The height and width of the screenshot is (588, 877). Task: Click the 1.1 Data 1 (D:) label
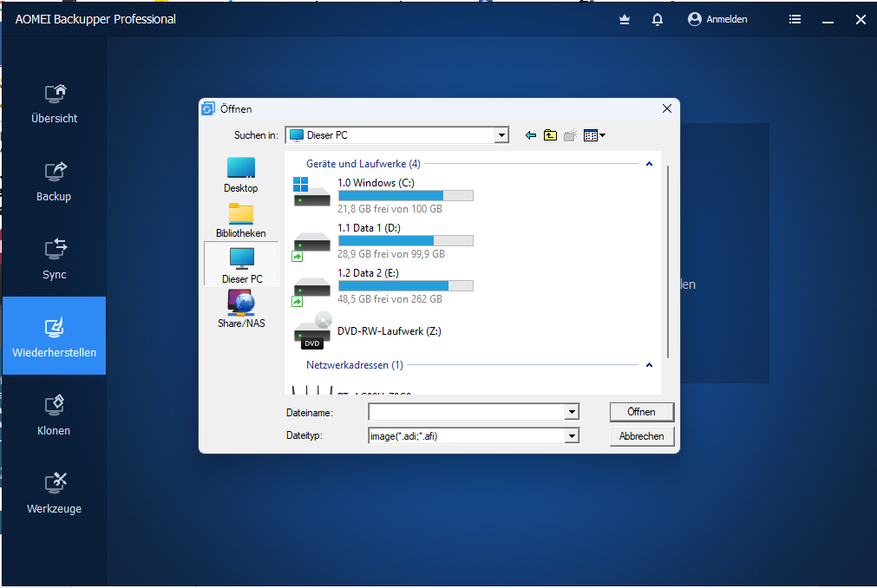coord(369,228)
